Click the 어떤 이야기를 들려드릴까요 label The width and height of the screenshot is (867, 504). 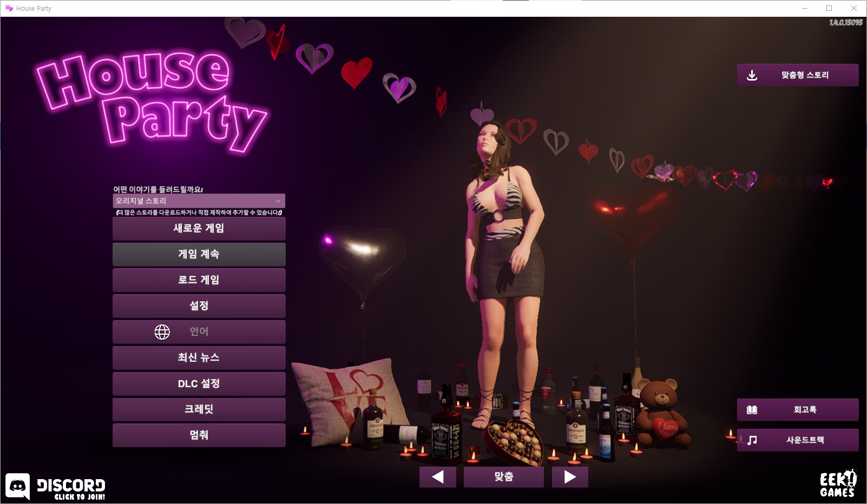[x=158, y=189]
